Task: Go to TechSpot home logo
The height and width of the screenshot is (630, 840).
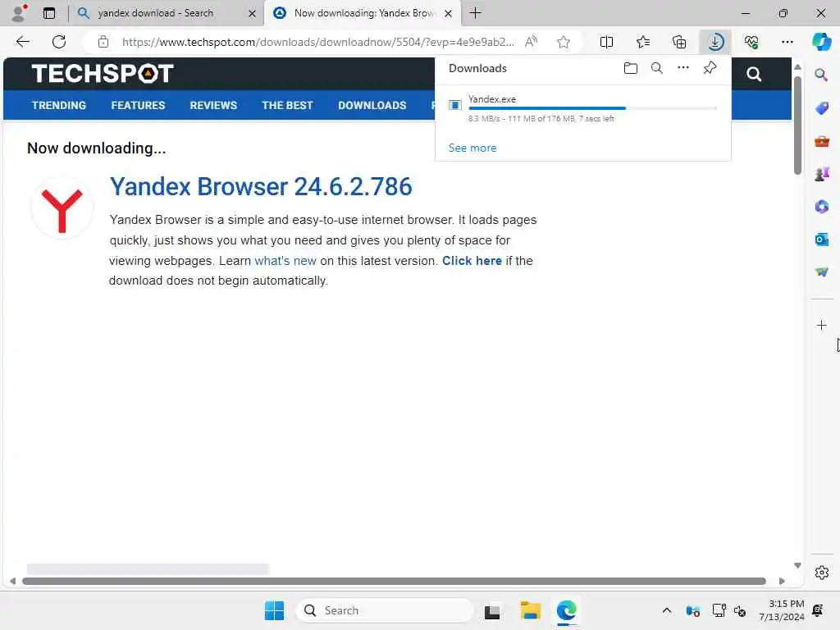Action: (x=103, y=73)
